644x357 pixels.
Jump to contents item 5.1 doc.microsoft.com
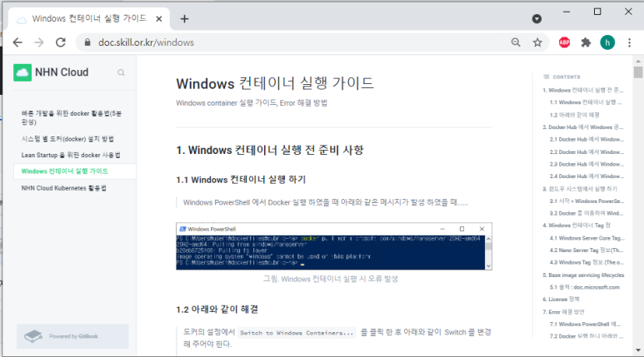click(585, 287)
